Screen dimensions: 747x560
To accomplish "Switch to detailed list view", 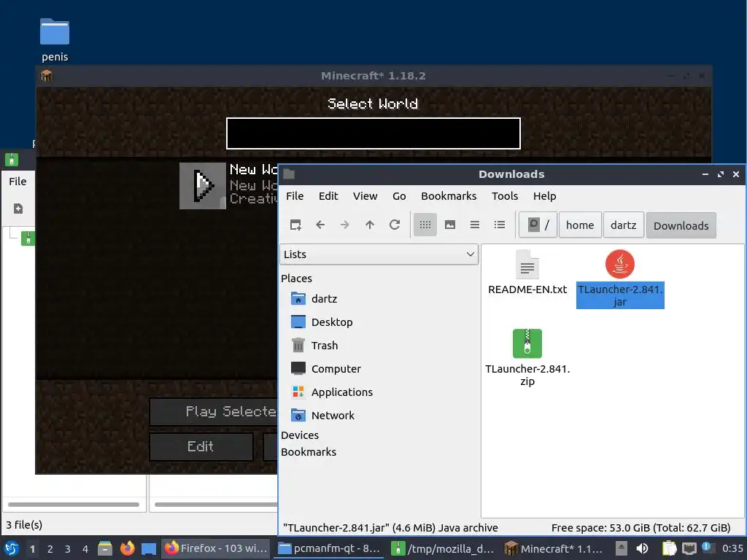I will (499, 225).
